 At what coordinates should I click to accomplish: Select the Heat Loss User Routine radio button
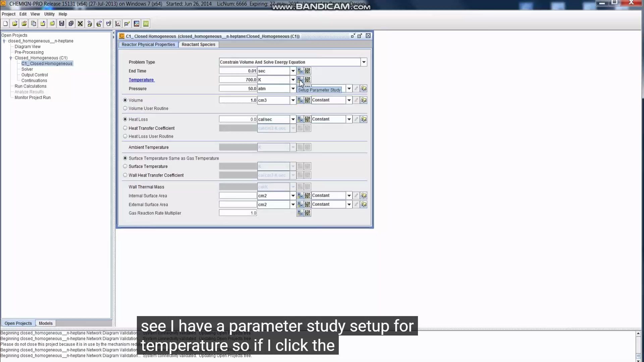coord(125,136)
